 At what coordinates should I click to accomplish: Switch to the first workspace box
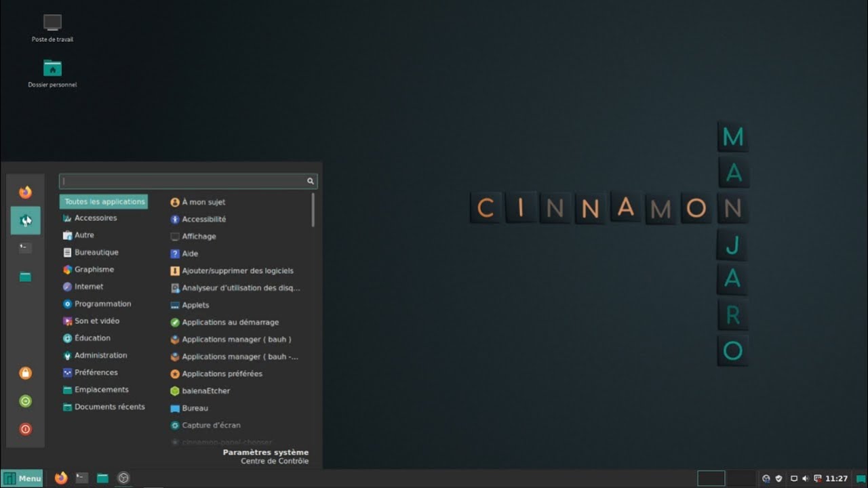pos(711,479)
